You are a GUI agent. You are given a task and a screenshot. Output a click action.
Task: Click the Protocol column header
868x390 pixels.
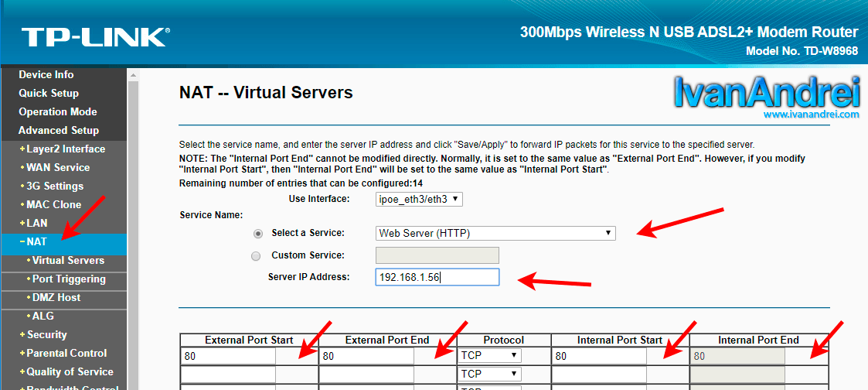click(504, 340)
